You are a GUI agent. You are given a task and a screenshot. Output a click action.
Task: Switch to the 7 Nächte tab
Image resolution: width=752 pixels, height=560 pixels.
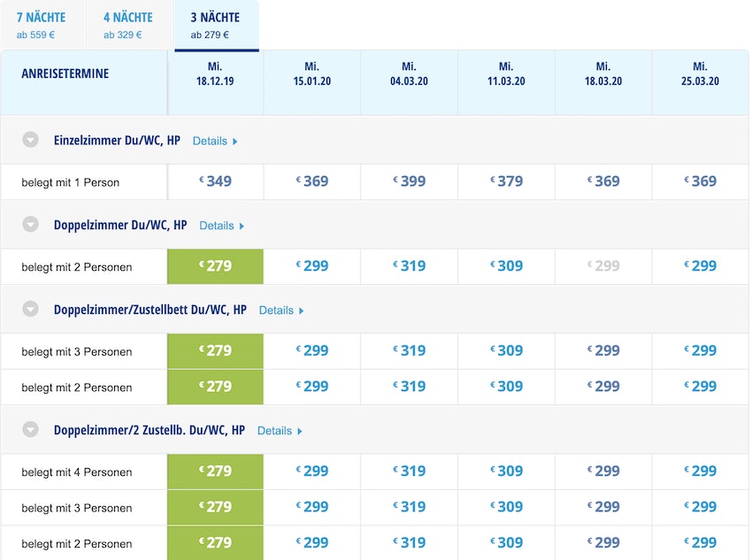[x=42, y=25]
